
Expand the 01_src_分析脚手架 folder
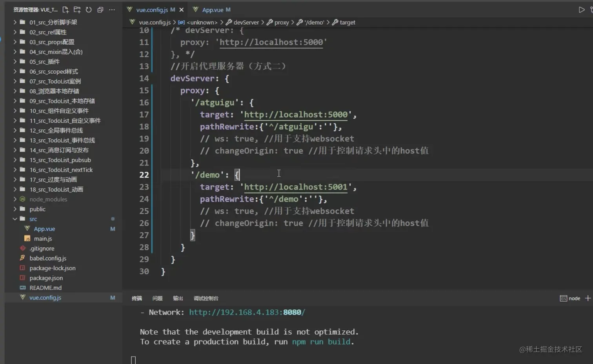(15, 22)
